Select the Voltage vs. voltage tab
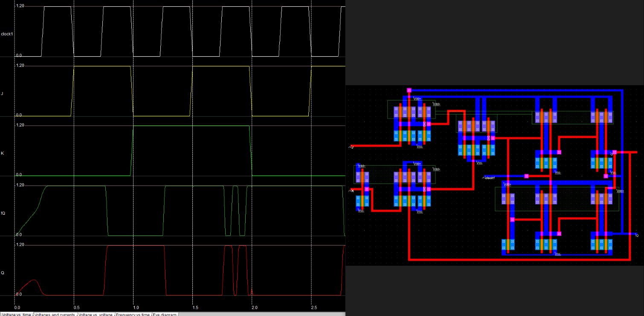The image size is (644, 316). [96, 314]
